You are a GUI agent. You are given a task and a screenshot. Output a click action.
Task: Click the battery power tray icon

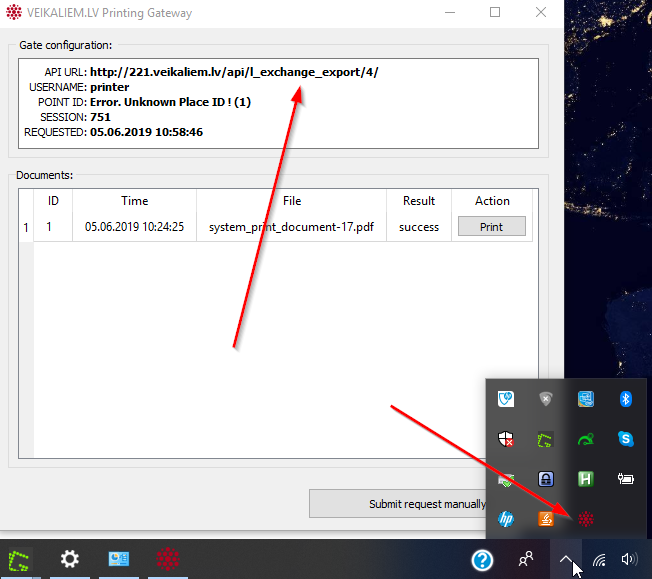[626, 479]
